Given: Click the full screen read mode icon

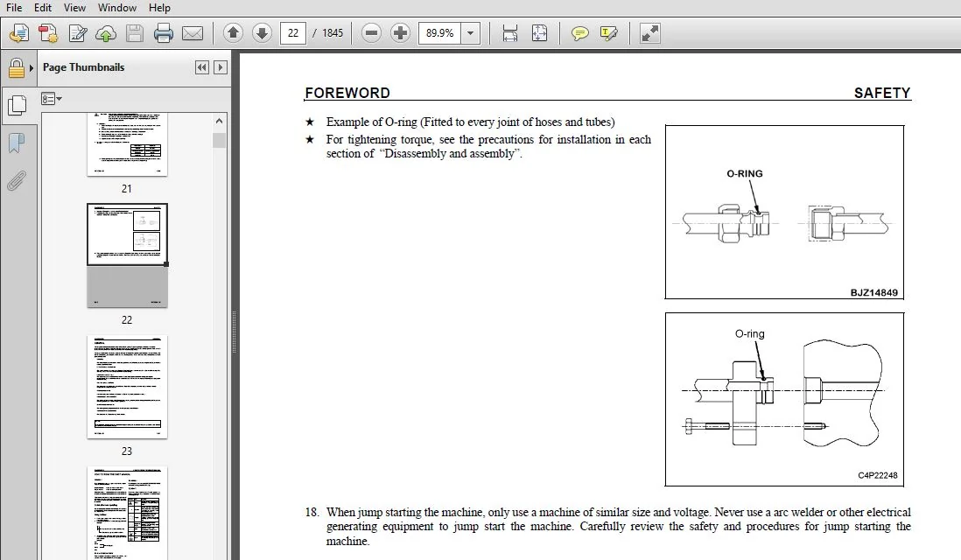Looking at the screenshot, I should (649, 33).
